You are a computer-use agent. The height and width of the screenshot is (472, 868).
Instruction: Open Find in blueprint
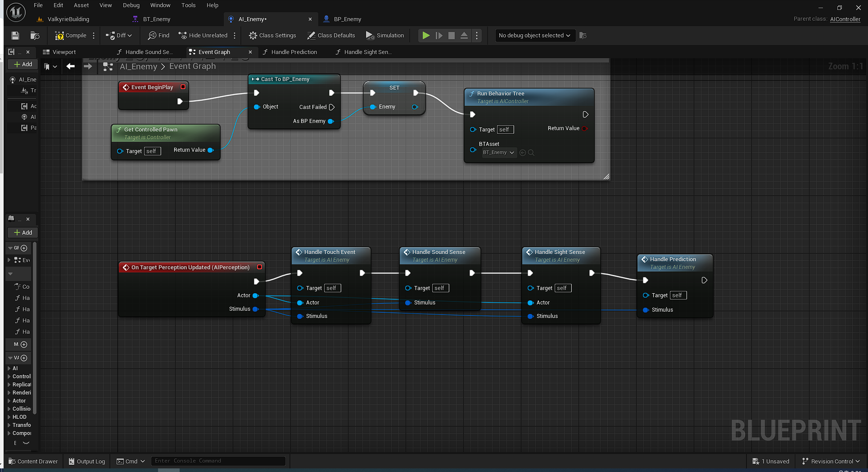click(x=159, y=36)
